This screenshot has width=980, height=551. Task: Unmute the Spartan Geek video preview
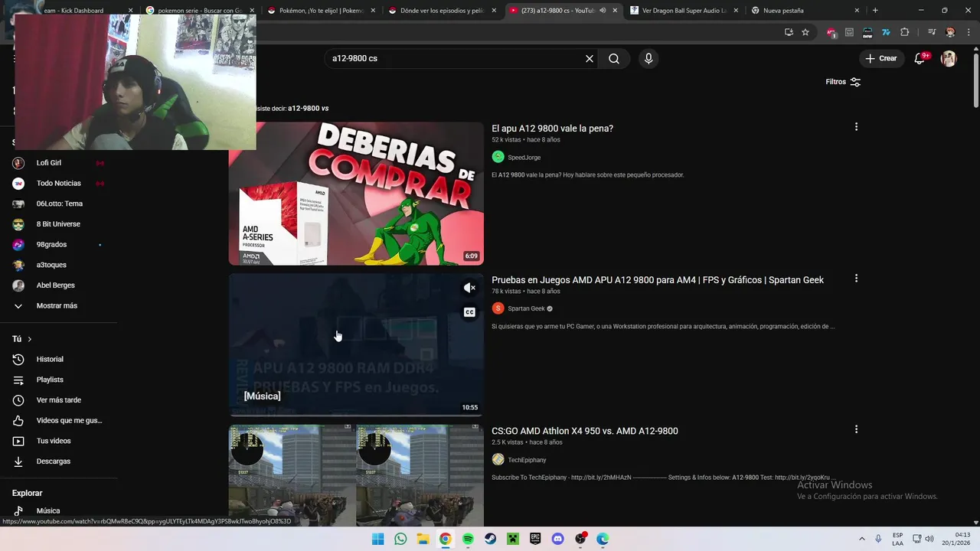pyautogui.click(x=469, y=288)
